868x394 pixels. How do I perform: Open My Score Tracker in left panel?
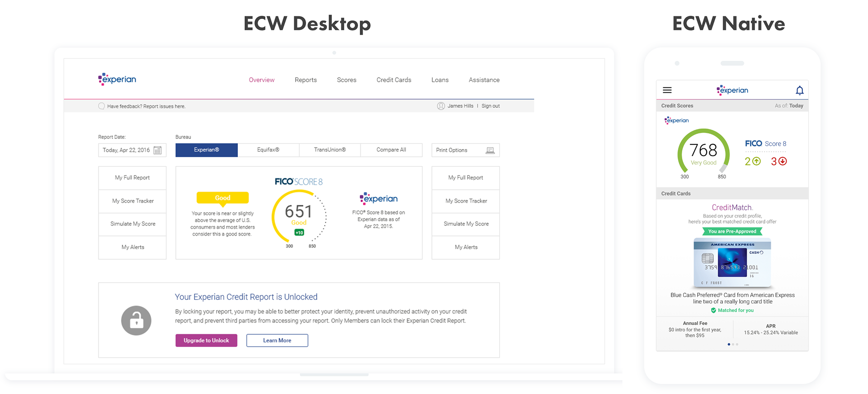click(132, 201)
